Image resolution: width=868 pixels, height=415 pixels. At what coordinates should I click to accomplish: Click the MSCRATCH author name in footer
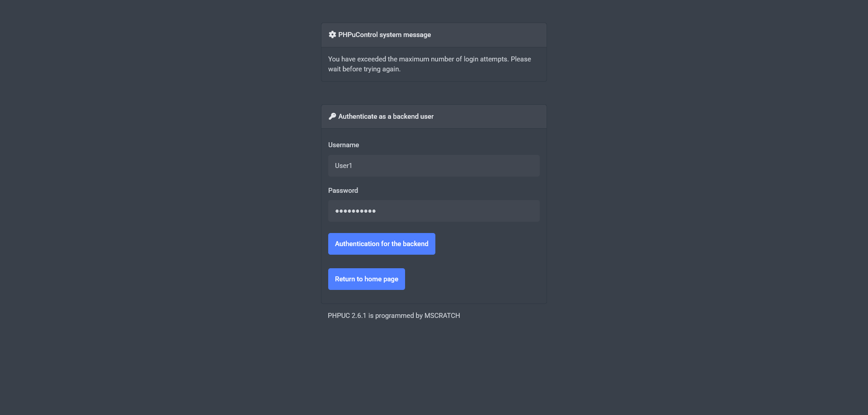click(x=442, y=316)
